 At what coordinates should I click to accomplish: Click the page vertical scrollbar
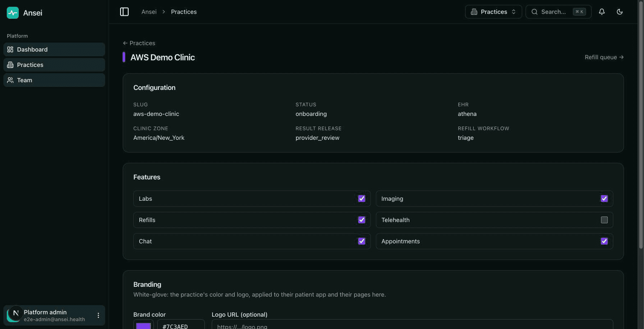tap(641, 124)
